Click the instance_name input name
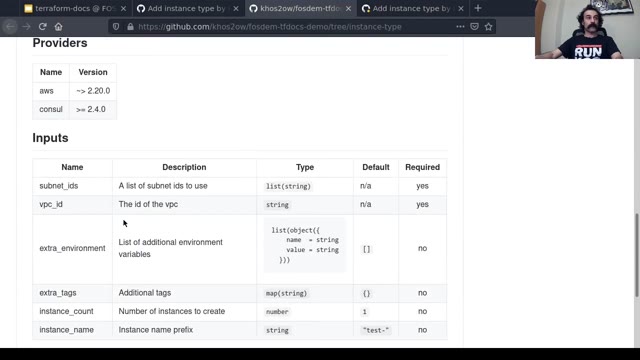640x360 pixels. (x=66, y=330)
